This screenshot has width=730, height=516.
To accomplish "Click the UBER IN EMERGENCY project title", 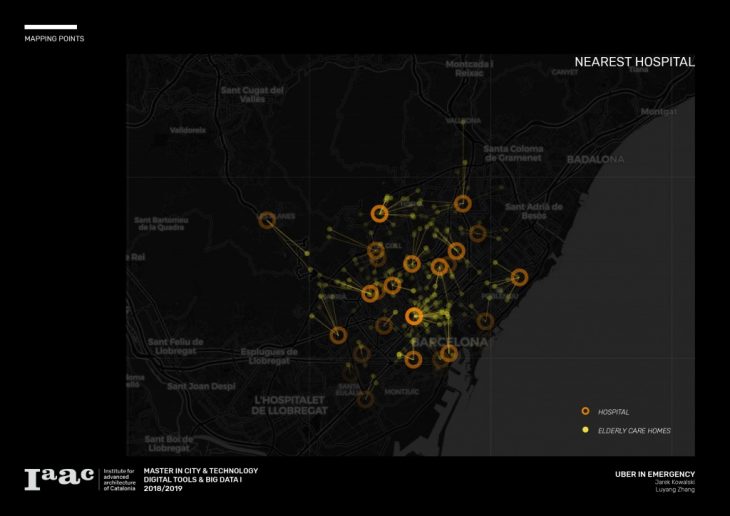I will (655, 474).
